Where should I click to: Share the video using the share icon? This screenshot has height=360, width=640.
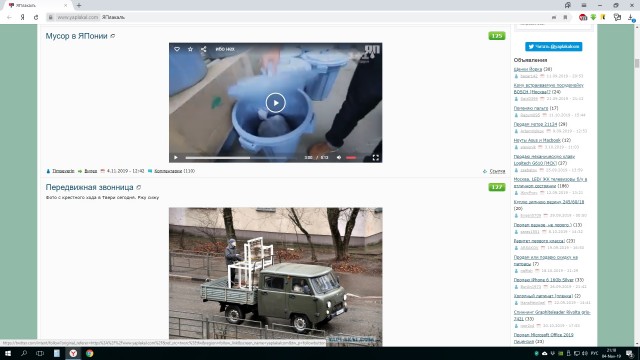pos(203,49)
